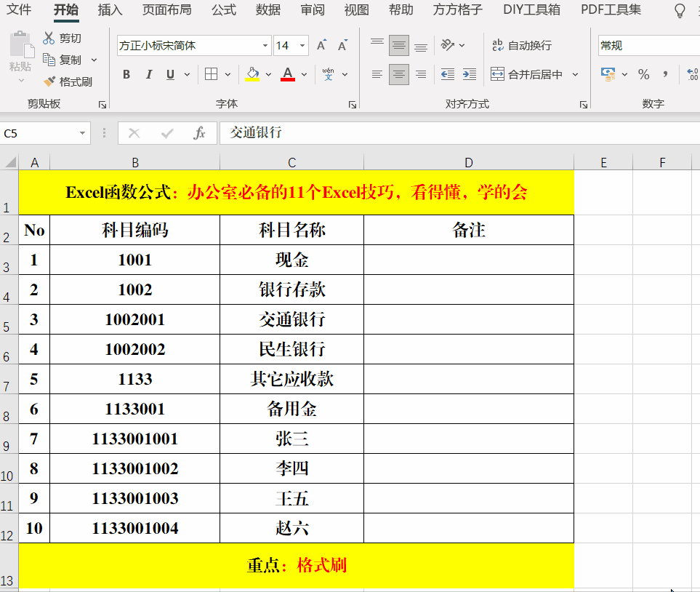Screen dimensions: 700x592
Task: Increase the cell indent
Action: pos(469,74)
